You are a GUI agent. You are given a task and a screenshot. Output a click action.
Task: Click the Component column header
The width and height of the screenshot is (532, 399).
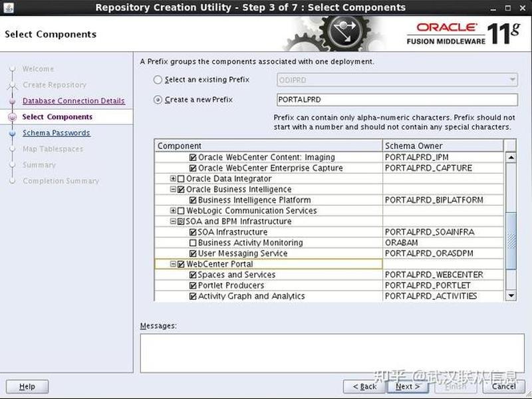[269, 146]
